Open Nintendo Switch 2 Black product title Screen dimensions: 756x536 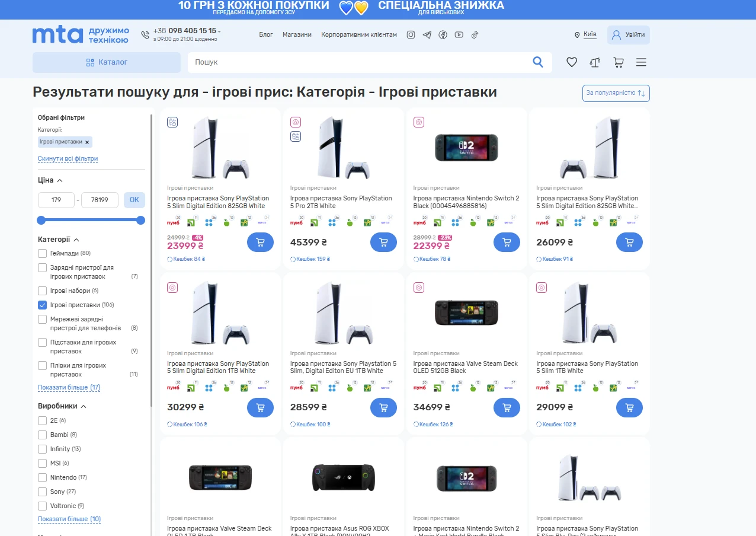(466, 202)
